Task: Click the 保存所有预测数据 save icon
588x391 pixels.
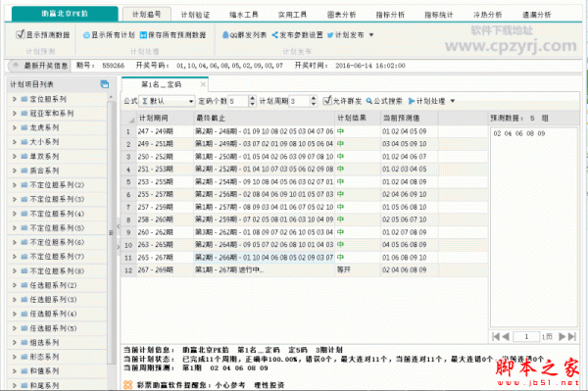Action: tap(143, 35)
